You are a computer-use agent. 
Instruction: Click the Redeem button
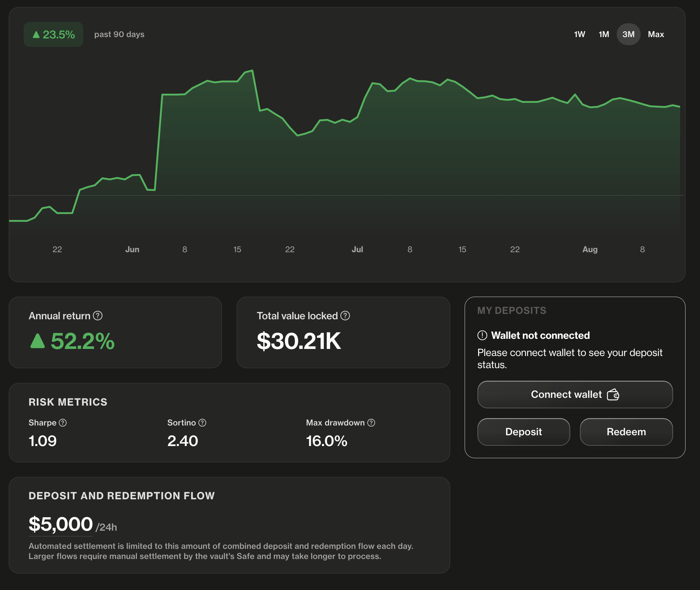626,432
